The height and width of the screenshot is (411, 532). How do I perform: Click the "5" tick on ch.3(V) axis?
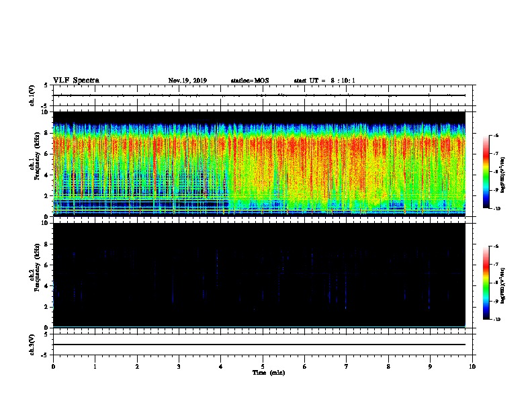pos(46,334)
